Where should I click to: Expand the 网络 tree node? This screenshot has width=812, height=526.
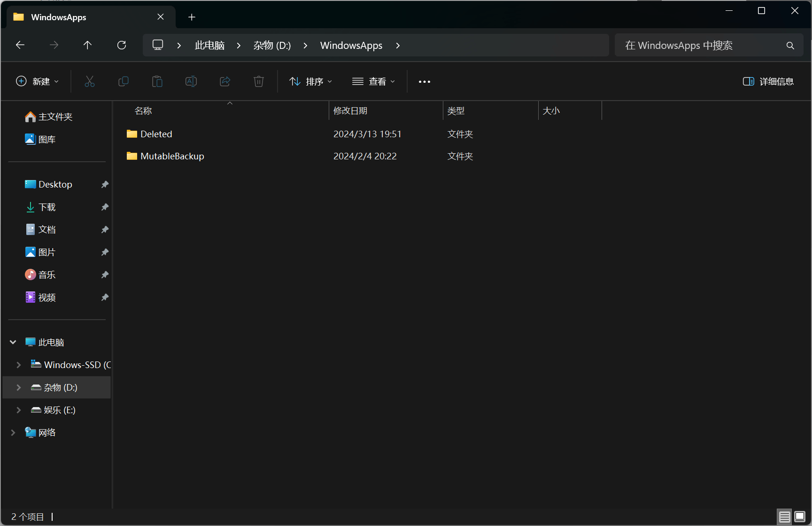point(13,432)
